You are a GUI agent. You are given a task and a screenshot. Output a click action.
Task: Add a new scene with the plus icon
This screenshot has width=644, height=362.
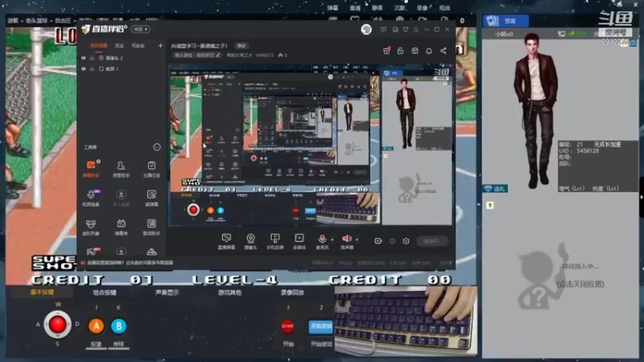pyautogui.click(x=160, y=46)
